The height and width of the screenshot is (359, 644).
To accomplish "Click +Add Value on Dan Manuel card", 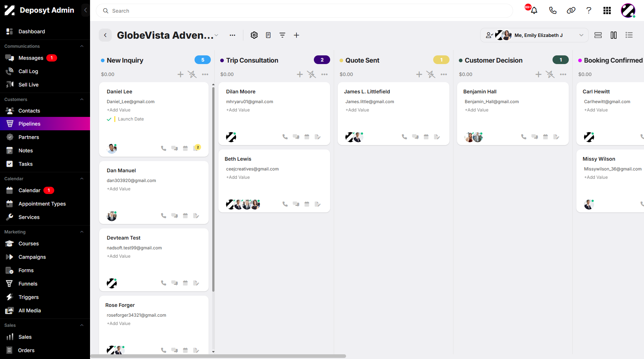I will click(x=119, y=189).
